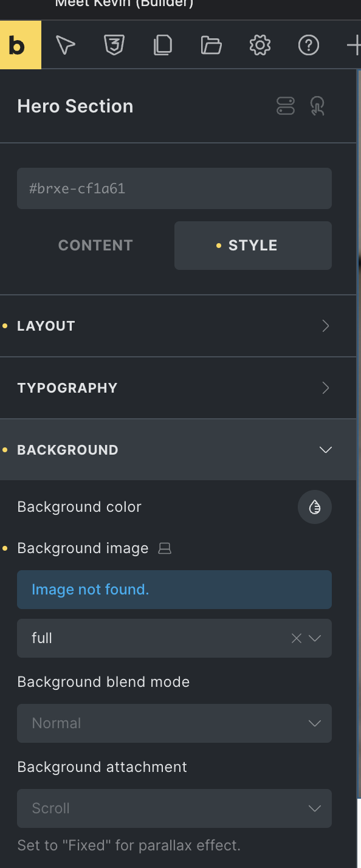The image size is (361, 868).
Task: Click the yellow Bricks logo icon
Action: (20, 45)
